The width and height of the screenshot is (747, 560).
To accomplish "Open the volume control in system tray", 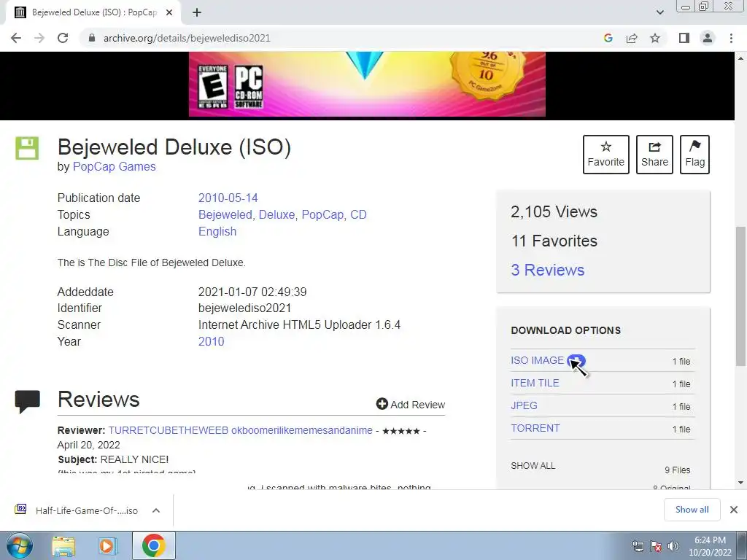I will tap(673, 546).
